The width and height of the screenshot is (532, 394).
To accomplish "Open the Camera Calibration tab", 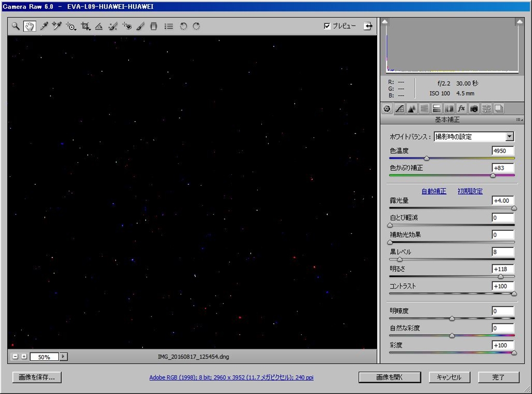I will (x=474, y=109).
